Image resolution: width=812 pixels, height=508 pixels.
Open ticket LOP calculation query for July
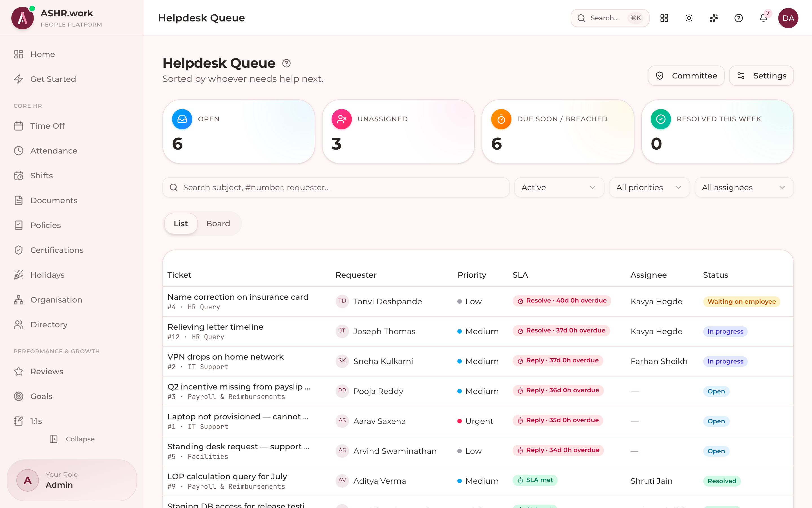pos(227,477)
